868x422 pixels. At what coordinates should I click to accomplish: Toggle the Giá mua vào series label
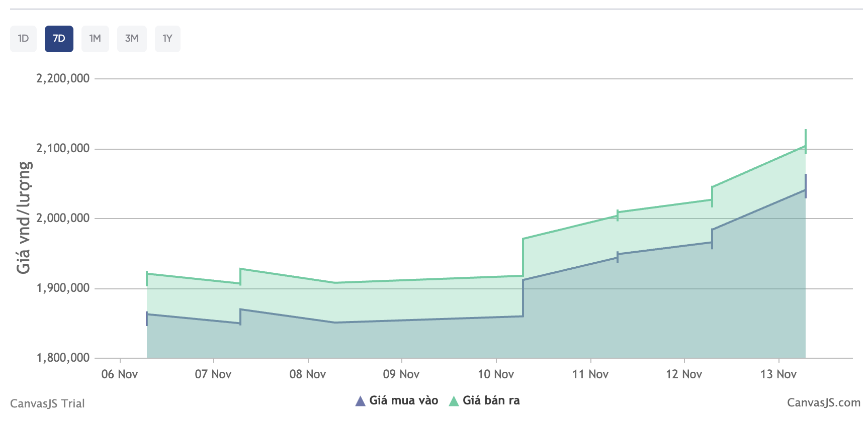click(403, 400)
